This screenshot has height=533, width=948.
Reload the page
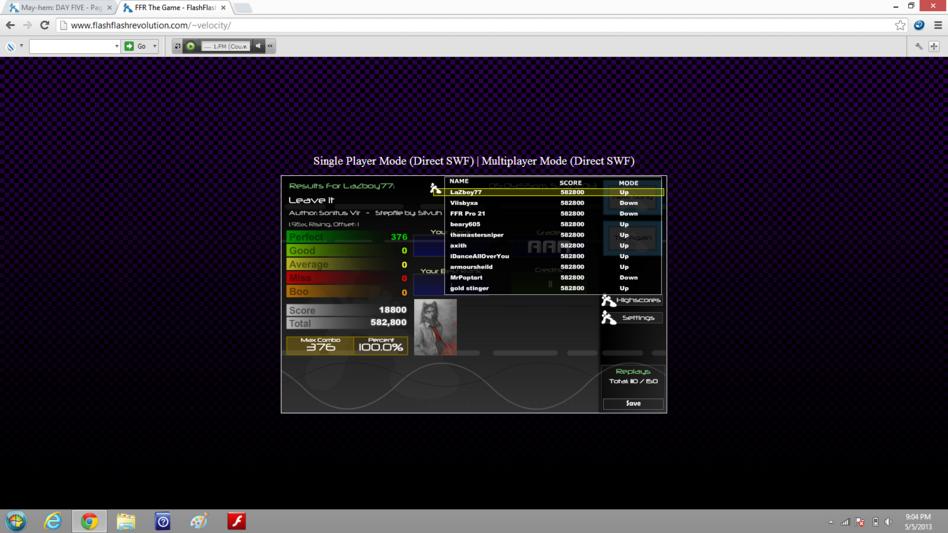click(x=45, y=25)
